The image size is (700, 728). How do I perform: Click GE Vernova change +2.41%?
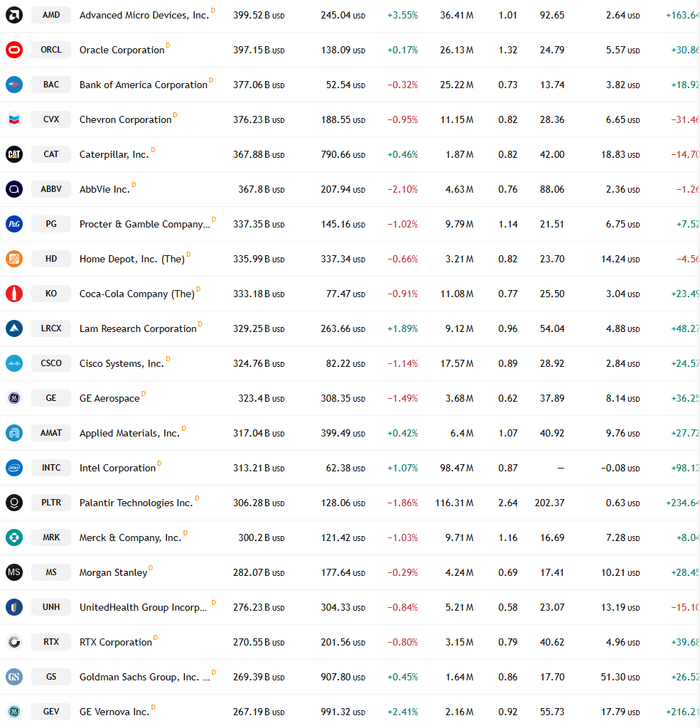[x=402, y=712]
